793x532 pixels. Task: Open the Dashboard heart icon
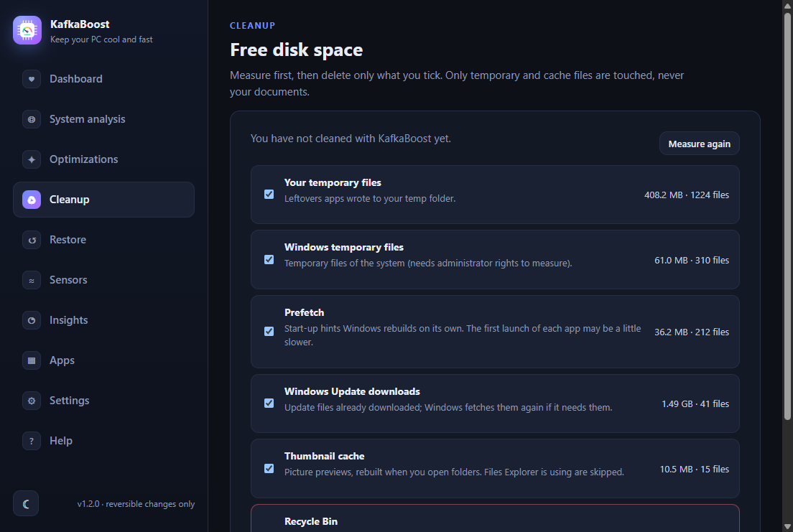pos(32,79)
